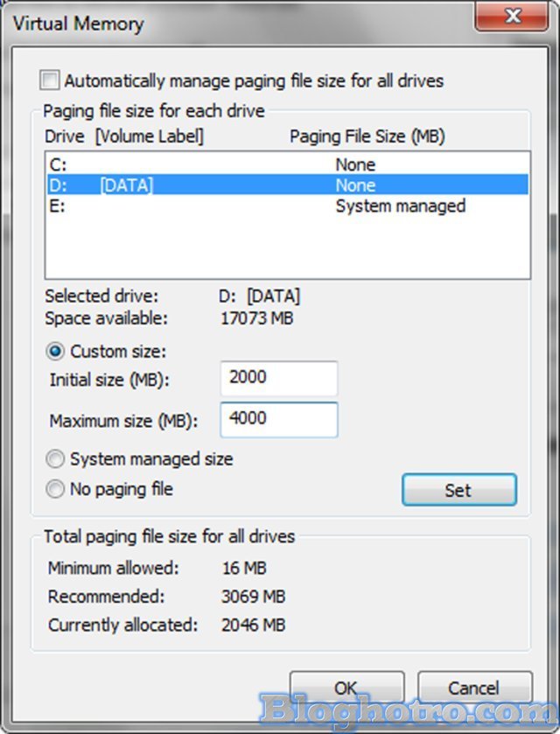Click the Cancel button

click(x=475, y=688)
